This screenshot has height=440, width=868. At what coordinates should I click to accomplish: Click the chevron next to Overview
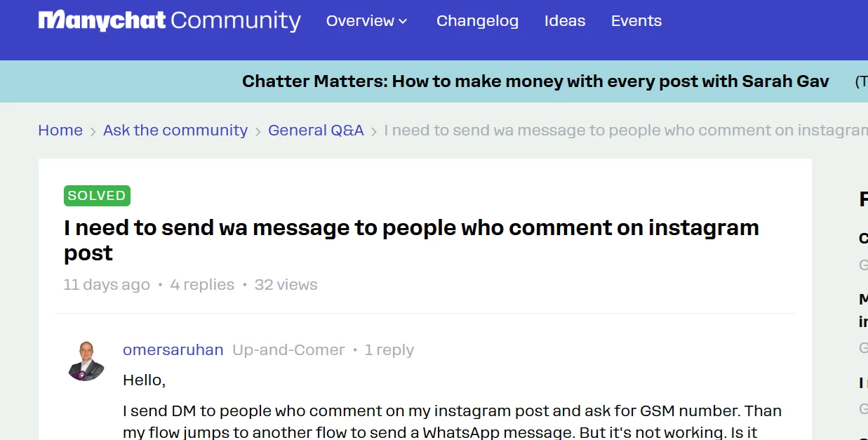(403, 22)
